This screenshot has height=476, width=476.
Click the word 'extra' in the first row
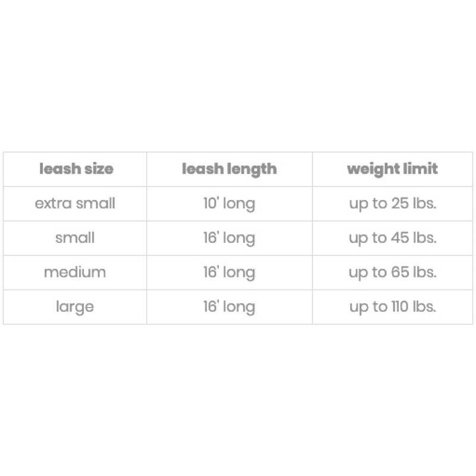tap(50, 203)
